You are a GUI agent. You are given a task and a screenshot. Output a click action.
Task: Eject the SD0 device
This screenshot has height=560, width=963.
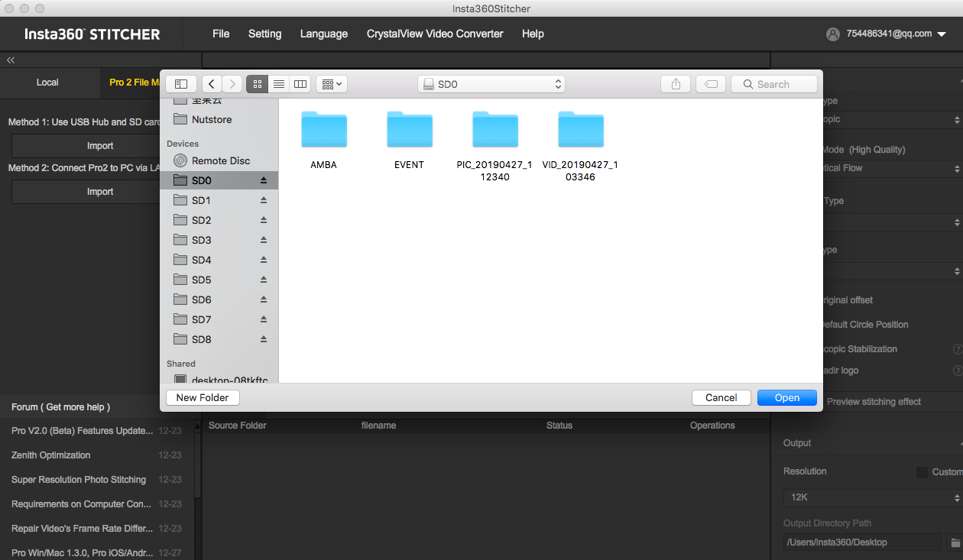coord(264,180)
